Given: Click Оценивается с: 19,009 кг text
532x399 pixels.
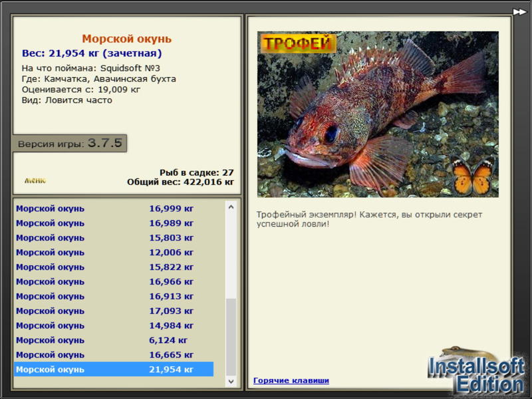Looking at the screenshot, I should [80, 90].
